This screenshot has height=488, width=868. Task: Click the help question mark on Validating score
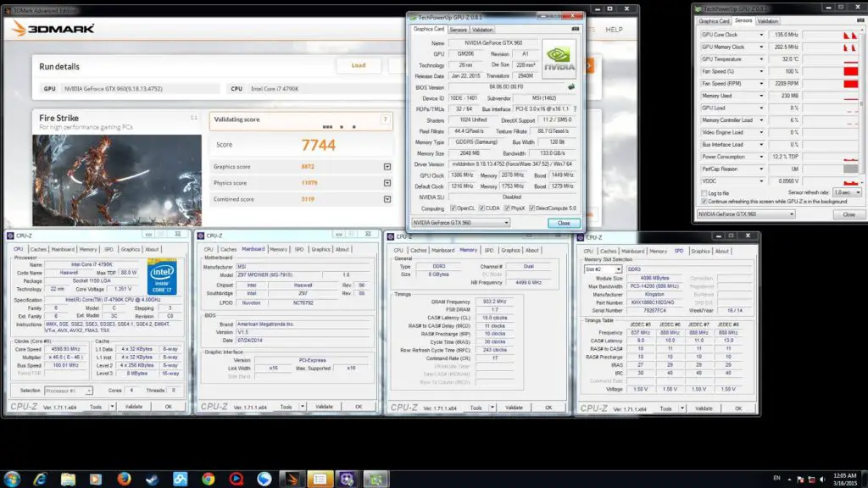[385, 119]
